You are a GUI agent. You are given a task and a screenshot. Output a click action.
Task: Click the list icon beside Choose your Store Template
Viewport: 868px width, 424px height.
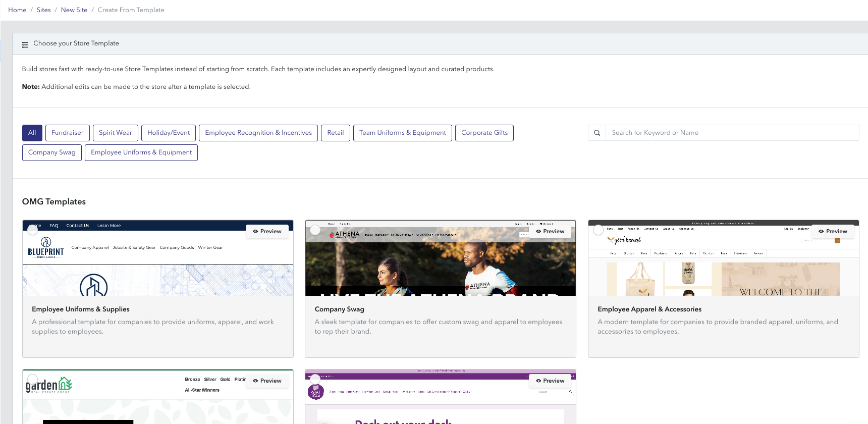[x=25, y=45]
